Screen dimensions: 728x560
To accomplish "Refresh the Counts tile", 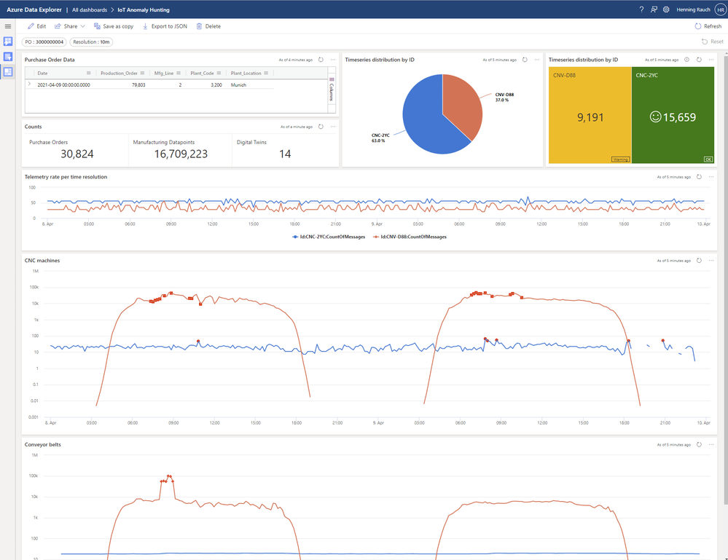I will 321,127.
